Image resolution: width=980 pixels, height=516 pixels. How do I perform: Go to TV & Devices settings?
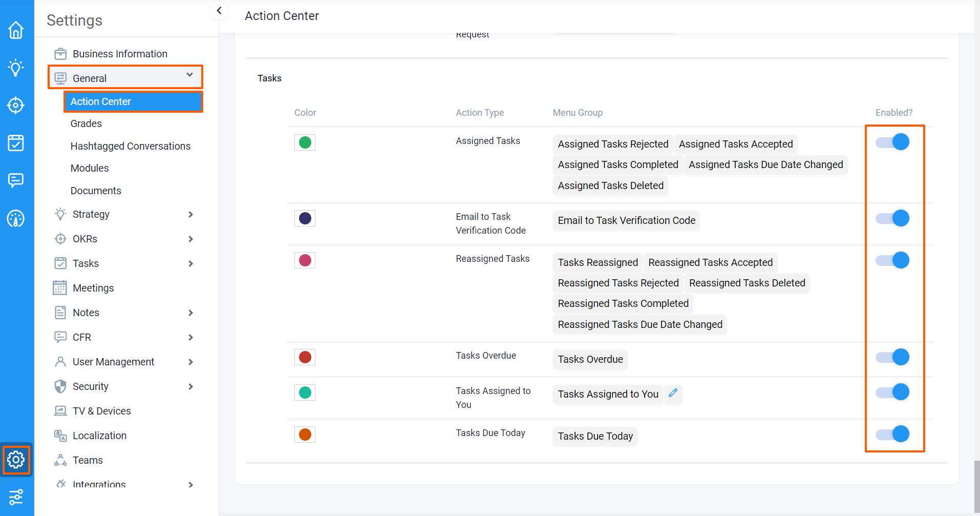pyautogui.click(x=101, y=411)
